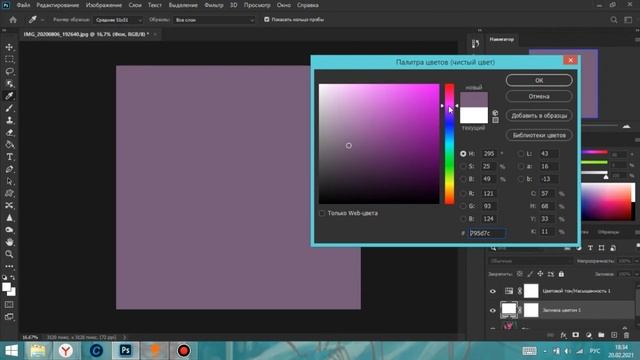This screenshot has width=640, height=360.
Task: Open the three-dots Edit Toolbar button
Action: (9, 266)
